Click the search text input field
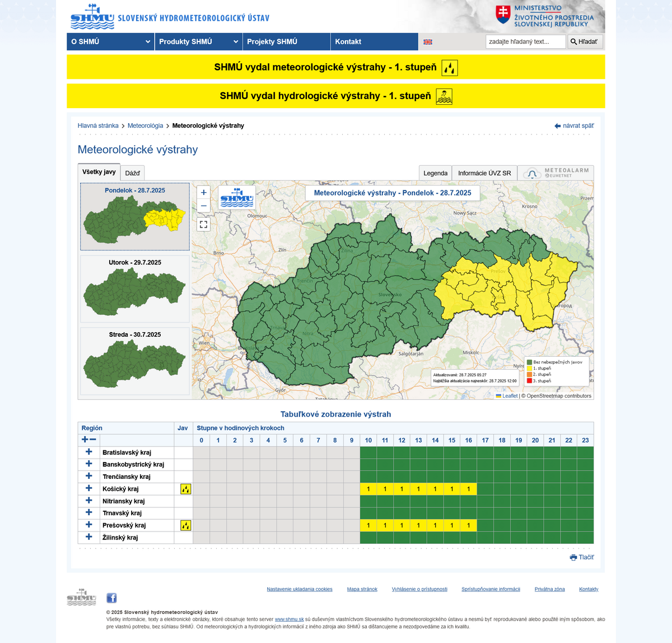Screen dimensions: 672x643 (x=526, y=41)
